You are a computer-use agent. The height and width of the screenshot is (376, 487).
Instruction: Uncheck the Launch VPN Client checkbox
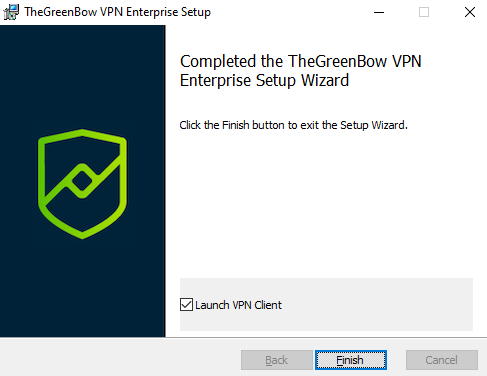pos(186,305)
